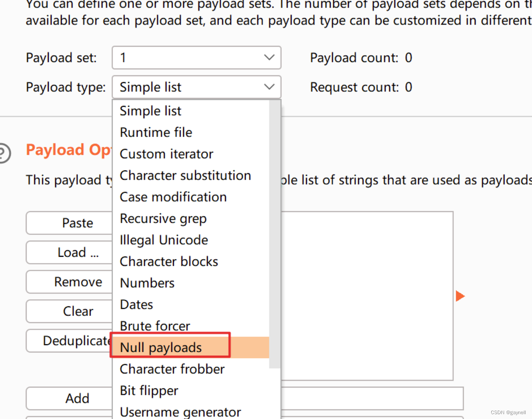Image resolution: width=532 pixels, height=419 pixels.
Task: Pick Bit flipper payload type
Action: click(190, 390)
